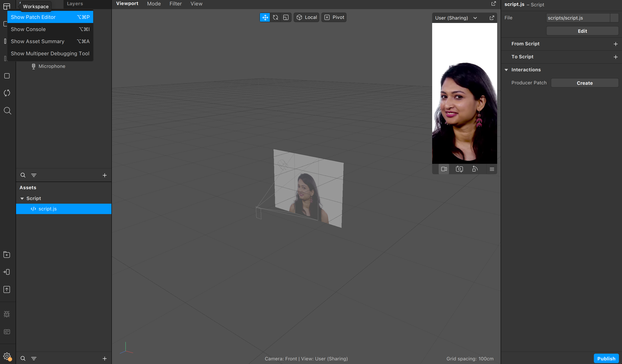Open the bug debug icon in left sidebar
Viewport: 622px width, 364px height.
7,314
